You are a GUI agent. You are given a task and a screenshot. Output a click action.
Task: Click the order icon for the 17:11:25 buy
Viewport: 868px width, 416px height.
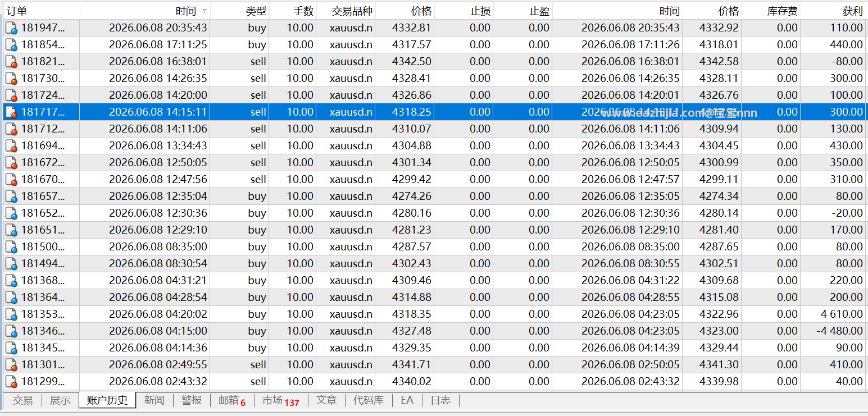coord(11,45)
